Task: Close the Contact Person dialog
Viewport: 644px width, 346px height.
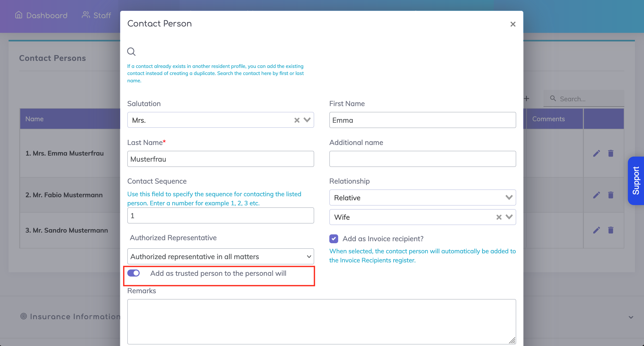Action: pos(513,24)
